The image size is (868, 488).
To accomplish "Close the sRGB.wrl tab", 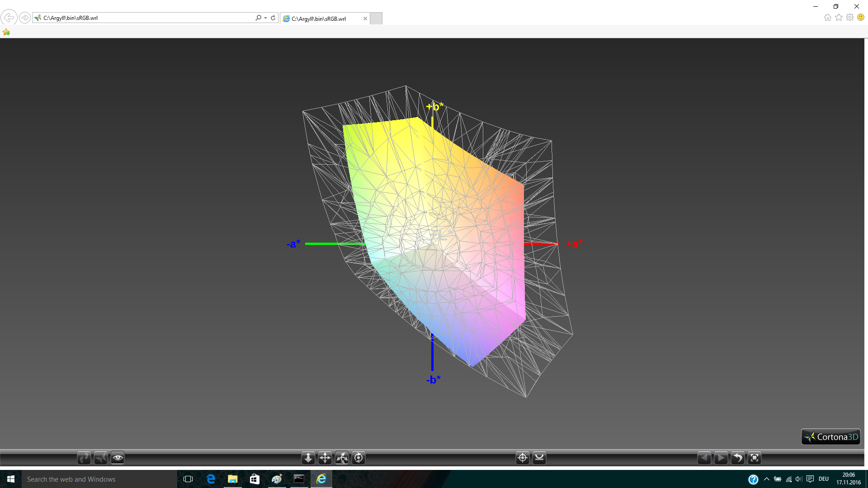I will tap(365, 19).
